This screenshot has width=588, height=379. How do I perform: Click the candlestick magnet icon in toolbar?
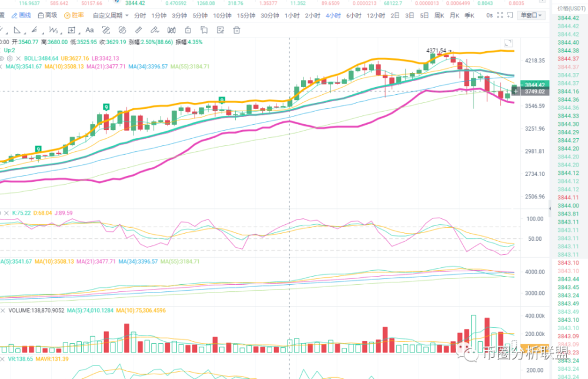(x=171, y=30)
